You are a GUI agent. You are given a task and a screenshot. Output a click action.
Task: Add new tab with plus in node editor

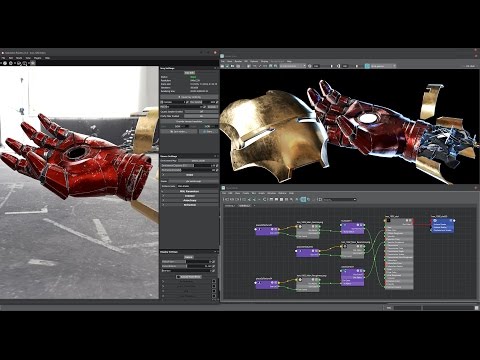(x=255, y=206)
